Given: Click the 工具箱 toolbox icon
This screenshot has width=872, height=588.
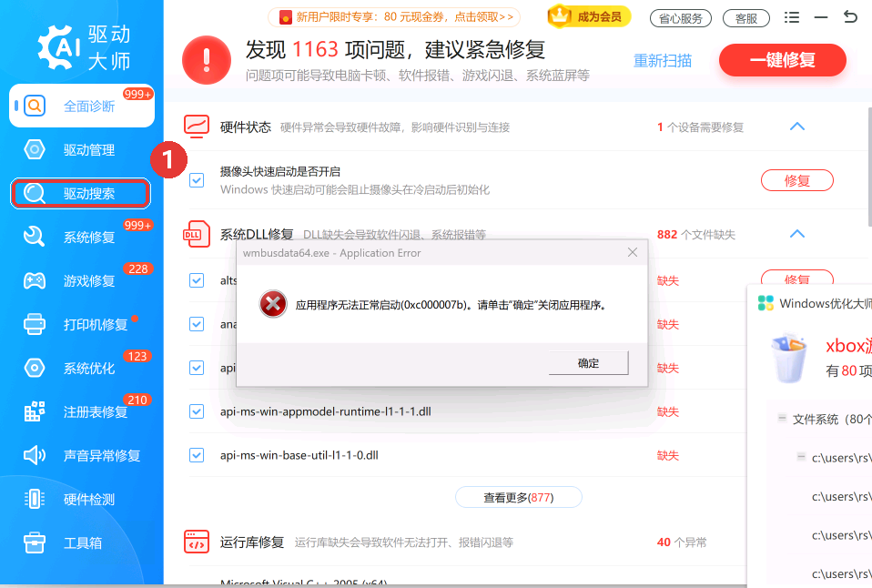Looking at the screenshot, I should point(35,542).
